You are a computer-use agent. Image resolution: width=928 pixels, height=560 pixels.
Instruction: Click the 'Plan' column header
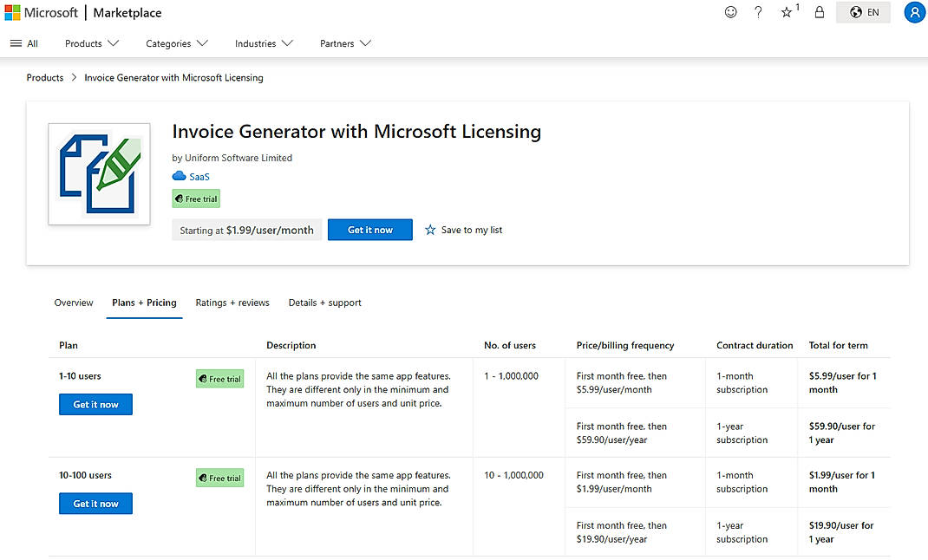point(68,345)
